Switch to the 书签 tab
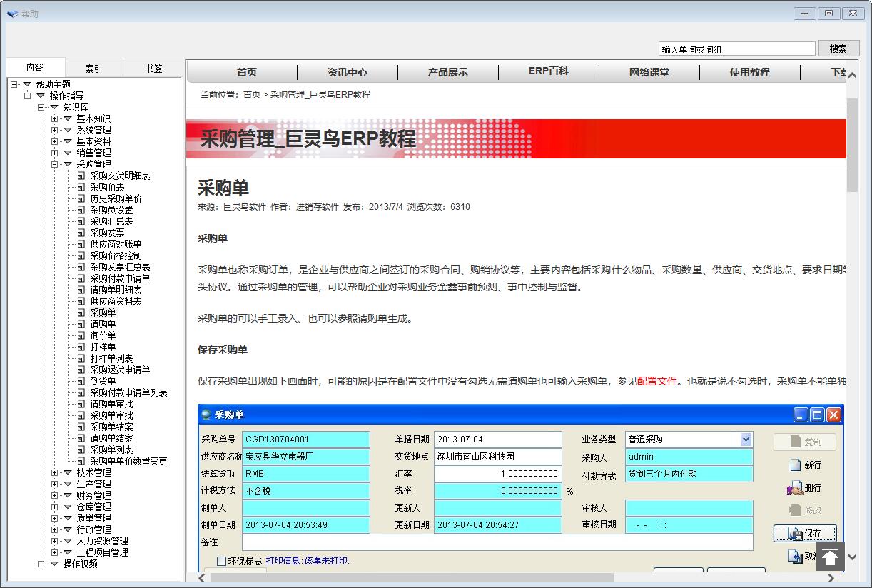 pos(153,69)
